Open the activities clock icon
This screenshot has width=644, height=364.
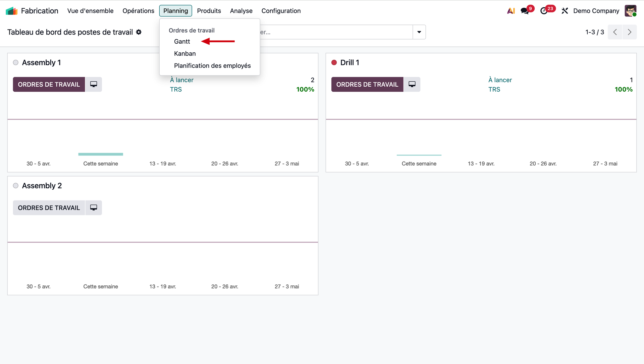click(x=544, y=11)
